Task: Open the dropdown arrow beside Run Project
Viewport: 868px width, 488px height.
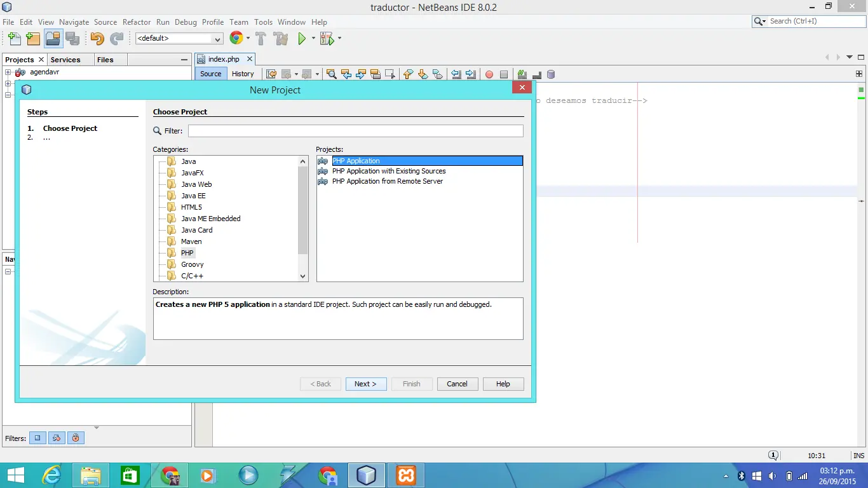Action: [x=313, y=39]
